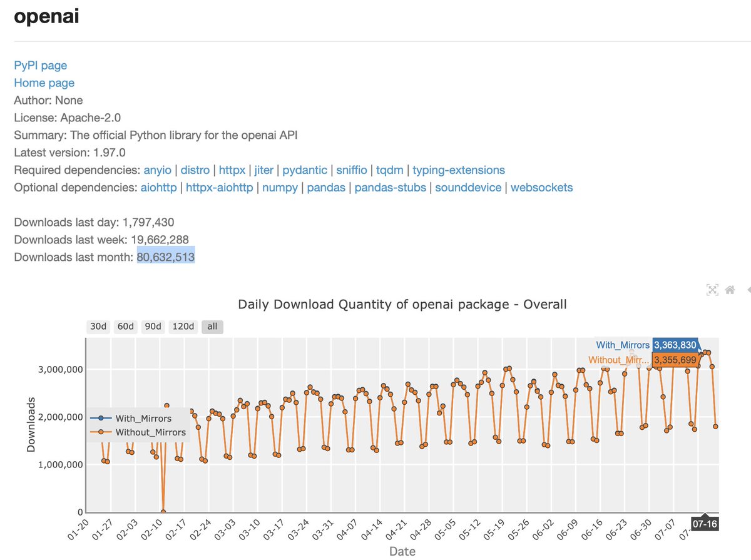The image size is (751, 560).
Task: Select the 60d range button
Action: click(126, 327)
